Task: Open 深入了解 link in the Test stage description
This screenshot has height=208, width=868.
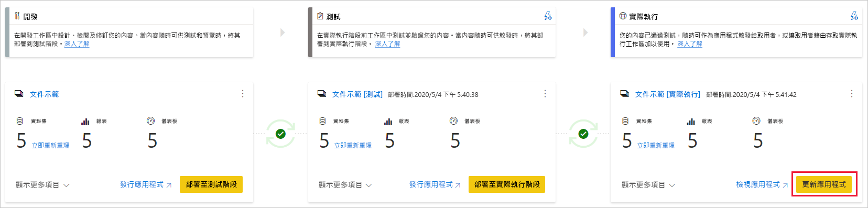Action: pos(387,44)
